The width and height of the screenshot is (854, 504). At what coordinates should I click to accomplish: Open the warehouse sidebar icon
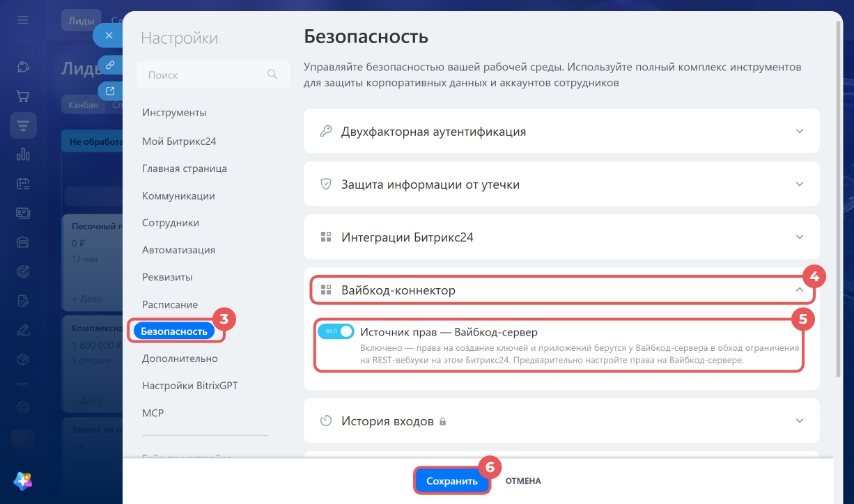pos(23,242)
